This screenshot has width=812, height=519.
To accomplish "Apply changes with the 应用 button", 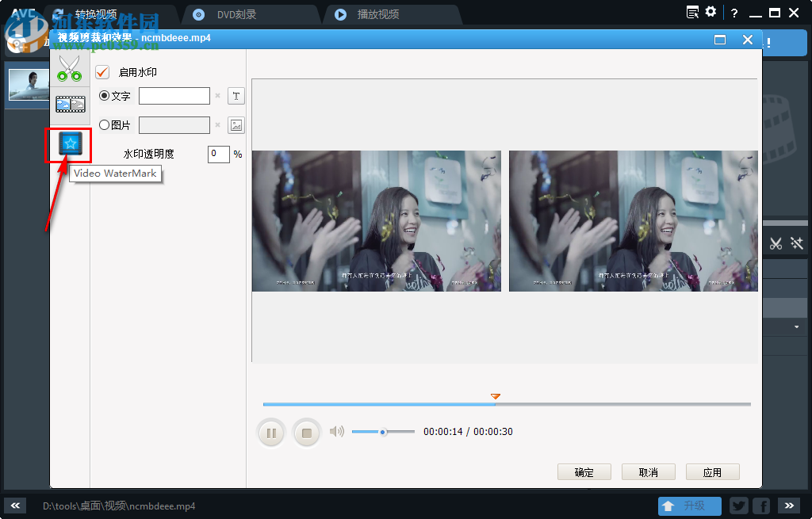I will pyautogui.click(x=712, y=471).
